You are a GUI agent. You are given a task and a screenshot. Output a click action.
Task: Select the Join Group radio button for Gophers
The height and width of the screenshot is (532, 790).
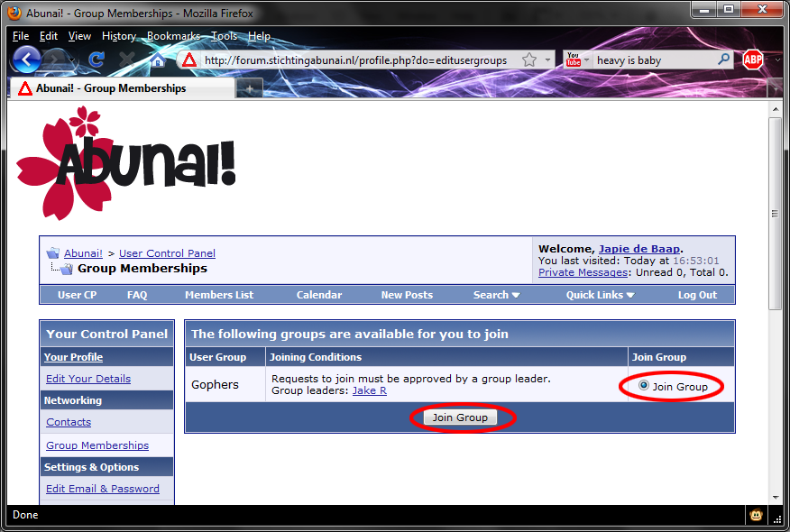pos(643,385)
